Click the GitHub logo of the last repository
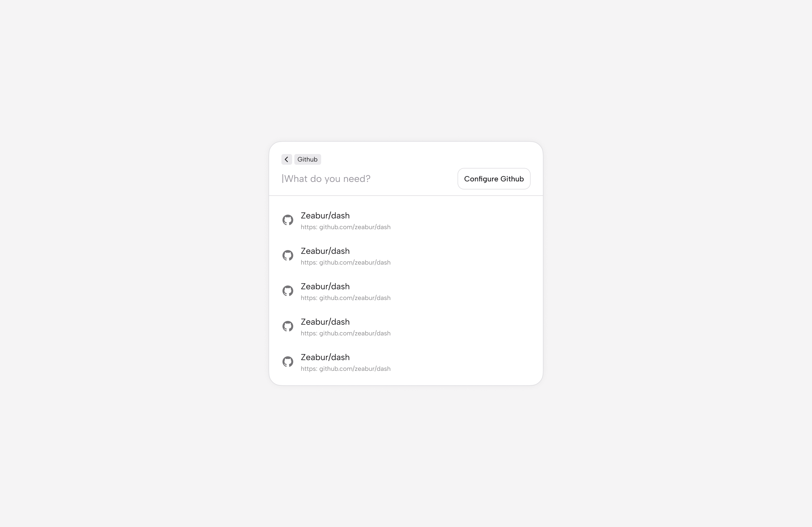812x527 pixels. pos(288,362)
